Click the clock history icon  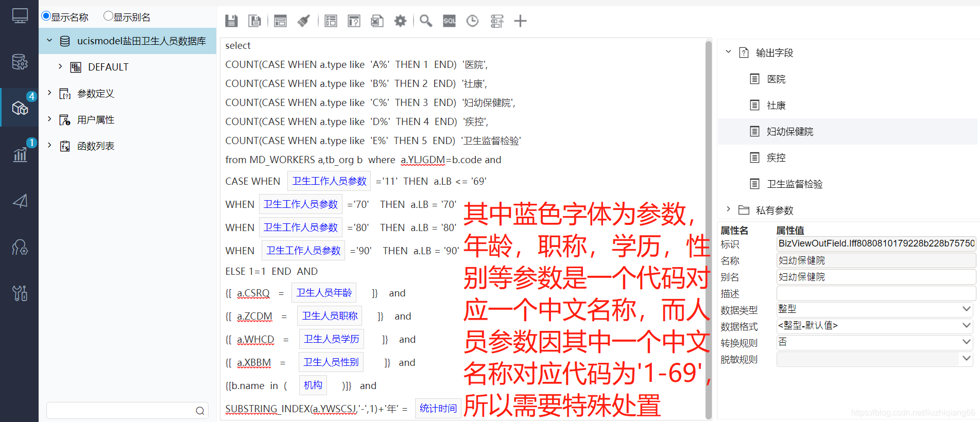click(472, 21)
